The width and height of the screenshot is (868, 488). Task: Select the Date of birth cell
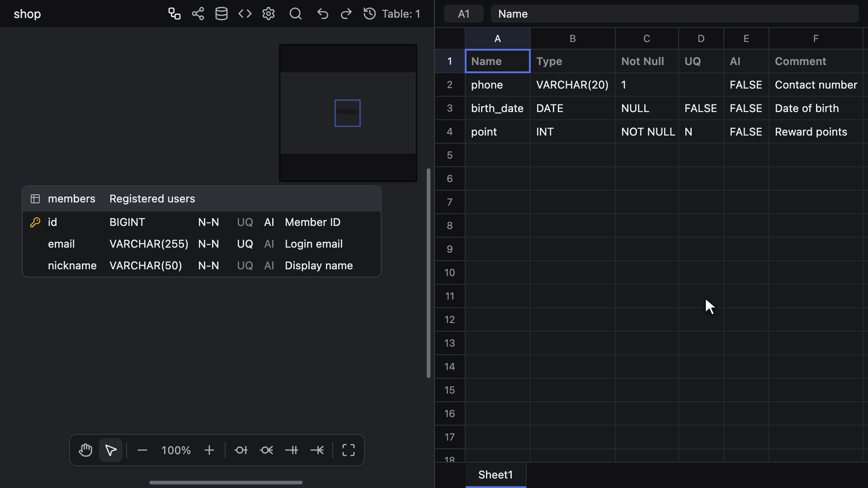(x=816, y=108)
